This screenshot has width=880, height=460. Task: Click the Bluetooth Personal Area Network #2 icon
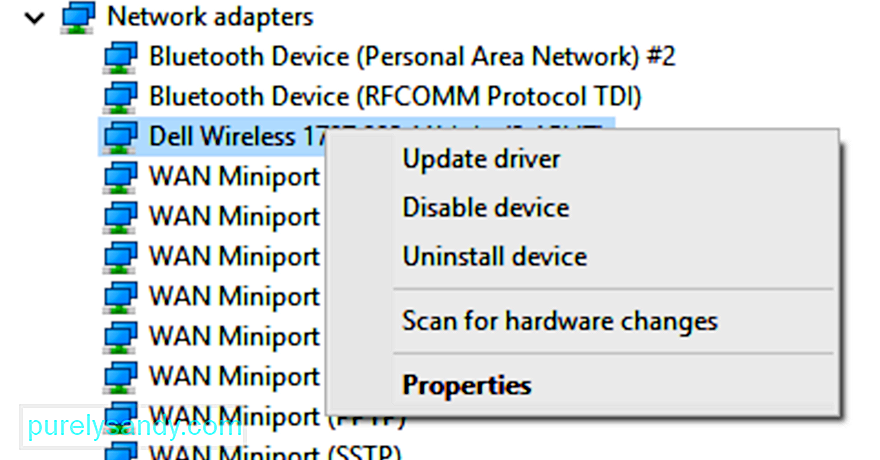120,57
